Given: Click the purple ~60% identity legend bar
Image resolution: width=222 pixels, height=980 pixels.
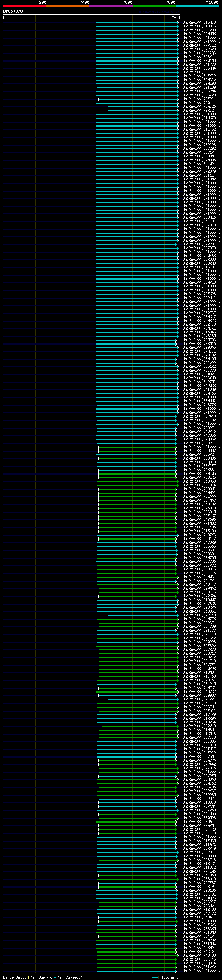Looking at the screenshot, I should coord(111,7).
